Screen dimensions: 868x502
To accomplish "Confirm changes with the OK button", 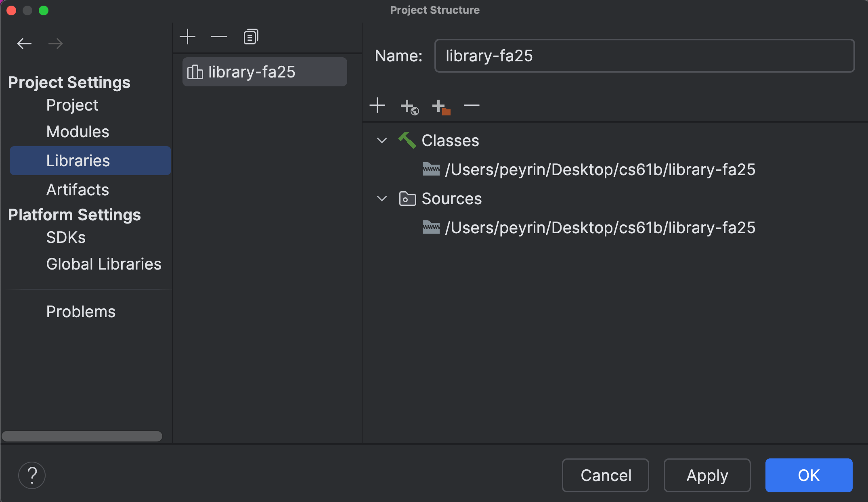I will pos(808,475).
